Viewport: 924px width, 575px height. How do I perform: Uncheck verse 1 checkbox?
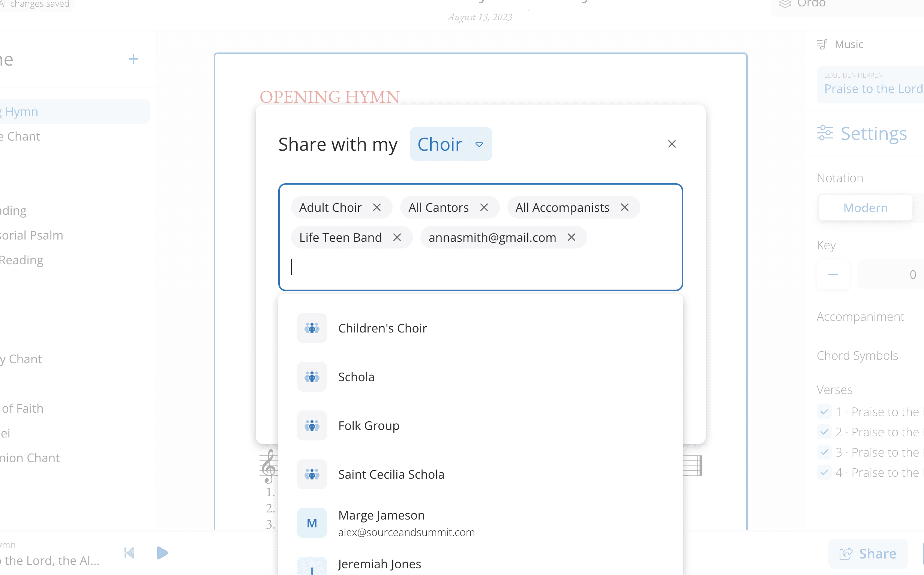point(824,412)
